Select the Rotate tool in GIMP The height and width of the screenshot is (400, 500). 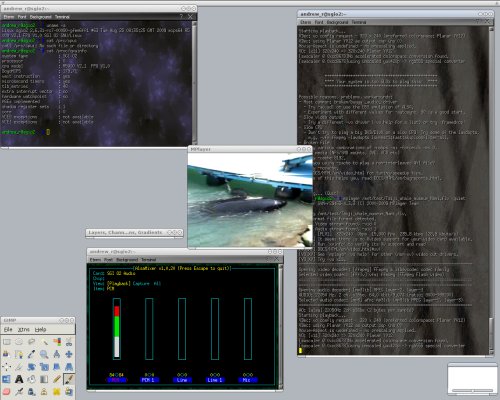pyautogui.click(x=31, y=367)
